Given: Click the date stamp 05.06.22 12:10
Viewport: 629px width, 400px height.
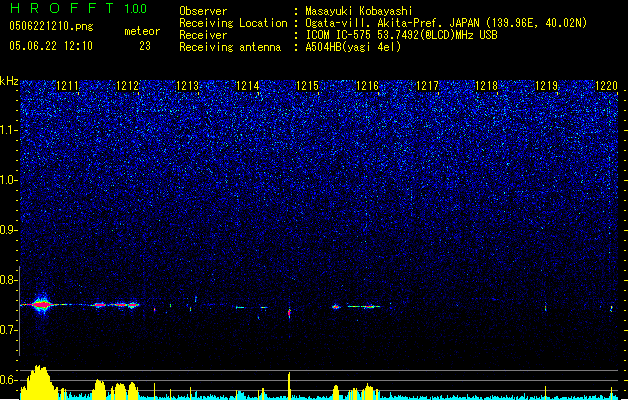Looking at the screenshot, I should (51, 46).
